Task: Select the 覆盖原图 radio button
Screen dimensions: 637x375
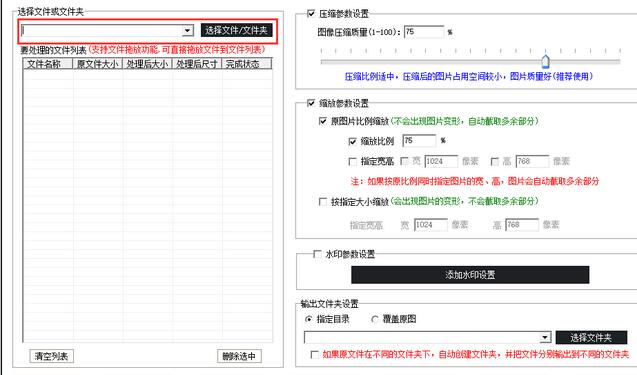Action: pyautogui.click(x=375, y=319)
